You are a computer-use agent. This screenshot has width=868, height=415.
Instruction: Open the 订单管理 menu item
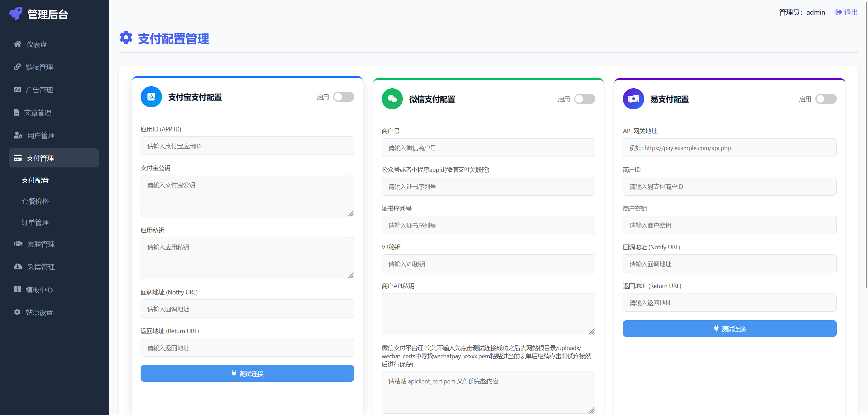click(x=35, y=222)
